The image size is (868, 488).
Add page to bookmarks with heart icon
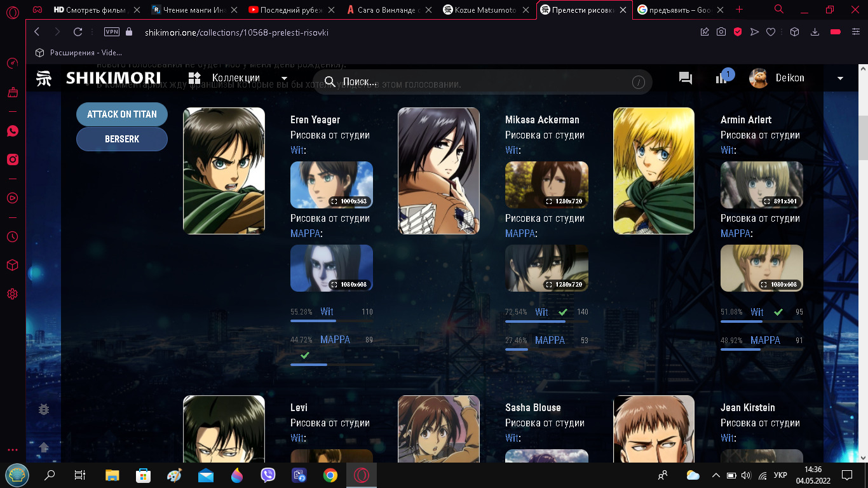click(771, 32)
